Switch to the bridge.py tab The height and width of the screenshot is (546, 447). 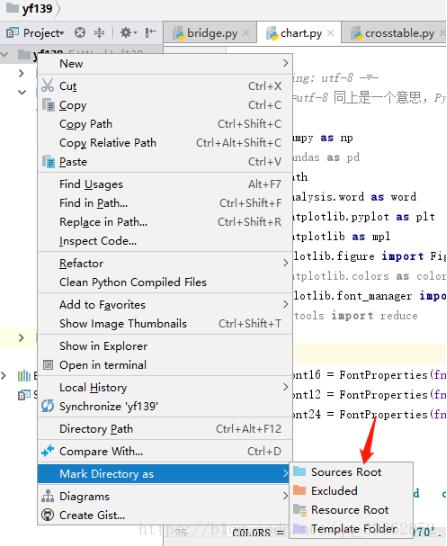click(x=210, y=33)
